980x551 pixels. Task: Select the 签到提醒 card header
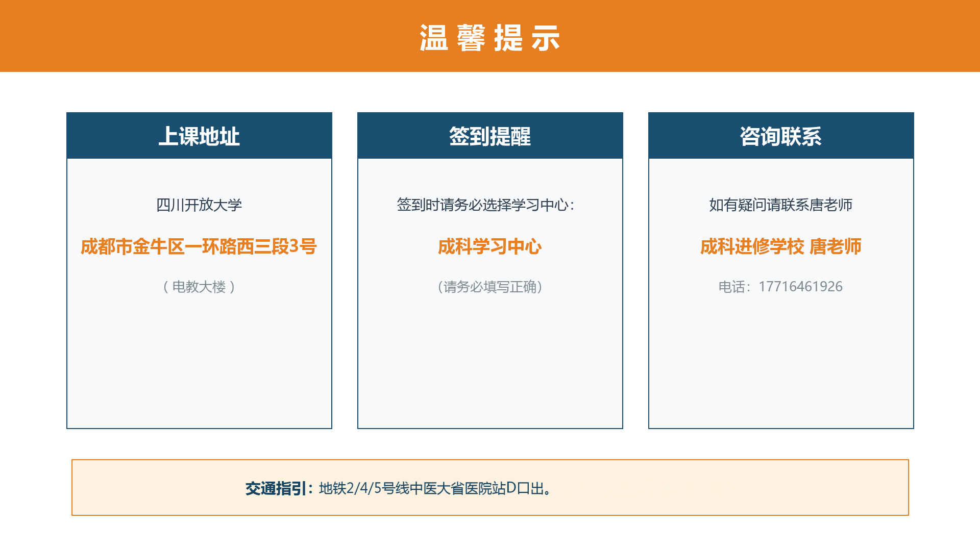(x=490, y=136)
